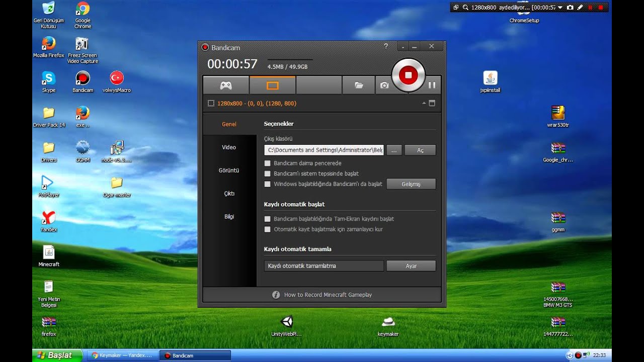Click the 'Kaydı otomatik tamamlatma' field
Image resolution: width=644 pixels, height=362 pixels.
point(324,265)
